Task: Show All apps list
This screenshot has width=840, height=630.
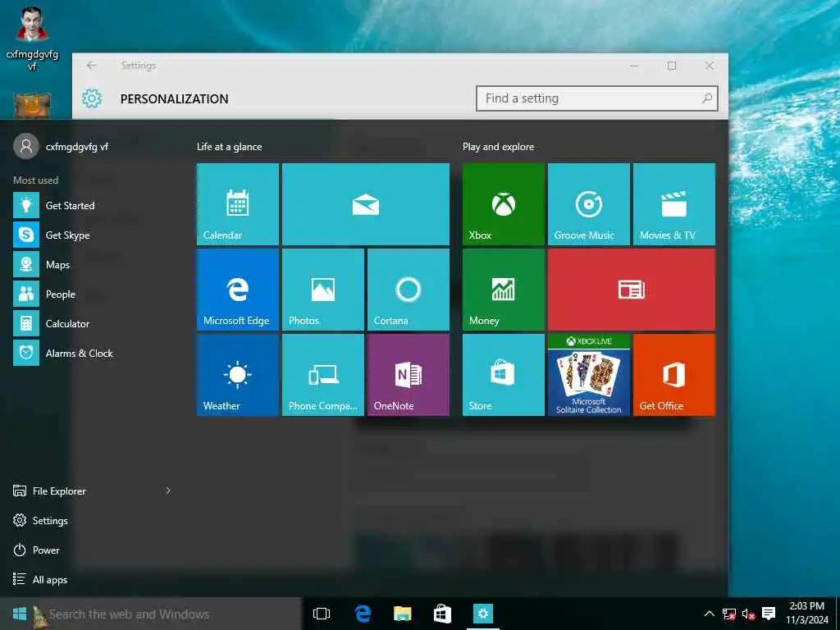Action: 41,579
